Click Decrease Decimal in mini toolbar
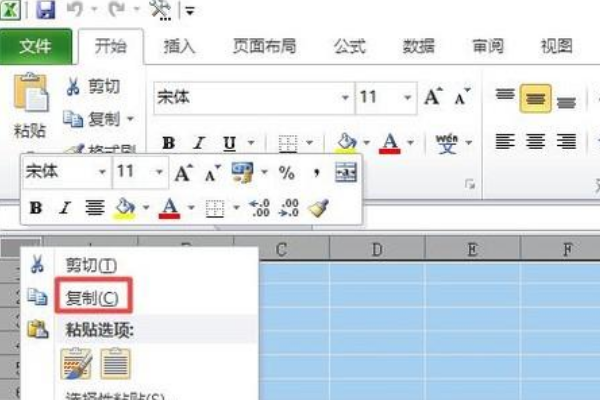This screenshot has width=600, height=400. (289, 208)
